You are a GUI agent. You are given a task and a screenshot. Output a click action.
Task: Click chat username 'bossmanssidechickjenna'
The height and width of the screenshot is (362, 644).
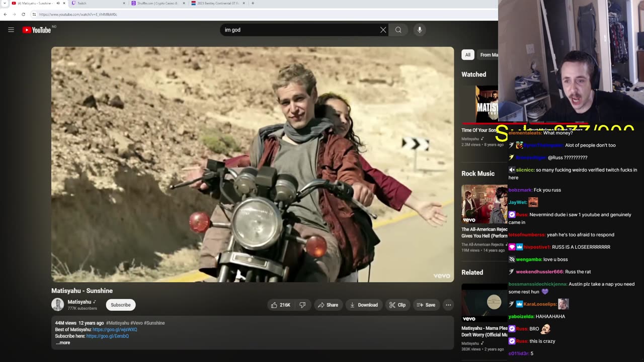tap(537, 284)
